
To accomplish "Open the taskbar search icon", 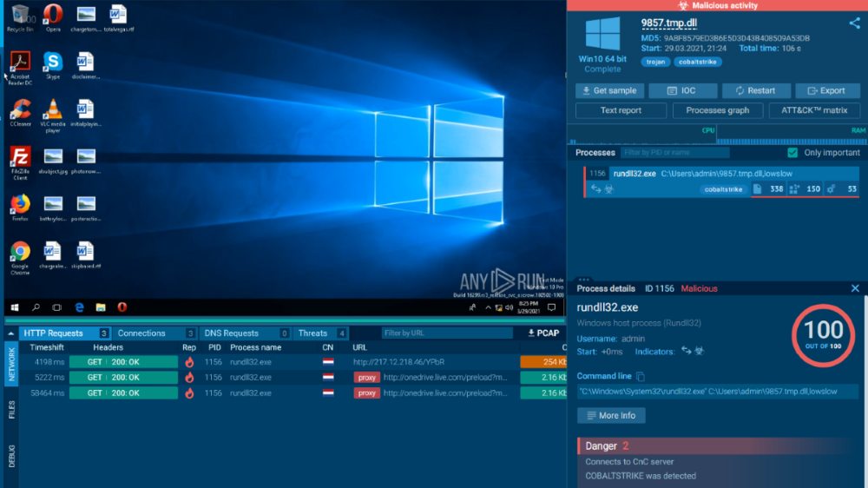I will (36, 307).
